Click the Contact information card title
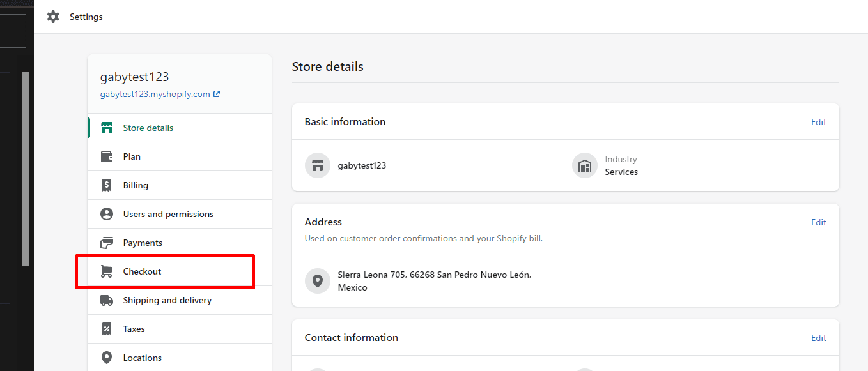 352,337
